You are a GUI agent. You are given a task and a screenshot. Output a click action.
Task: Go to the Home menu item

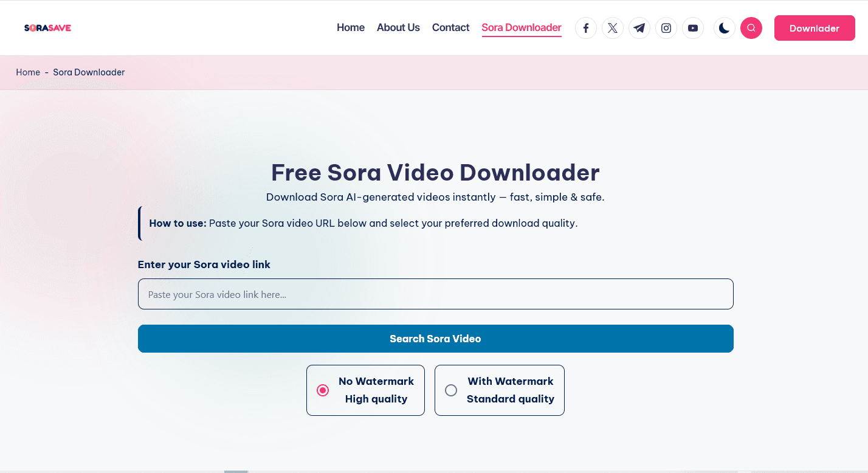click(x=350, y=27)
